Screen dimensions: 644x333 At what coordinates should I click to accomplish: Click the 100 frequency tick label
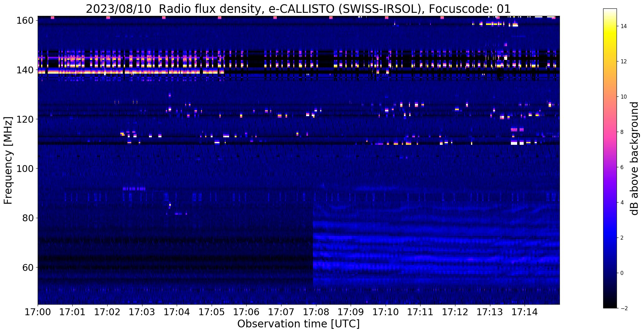click(x=25, y=169)
